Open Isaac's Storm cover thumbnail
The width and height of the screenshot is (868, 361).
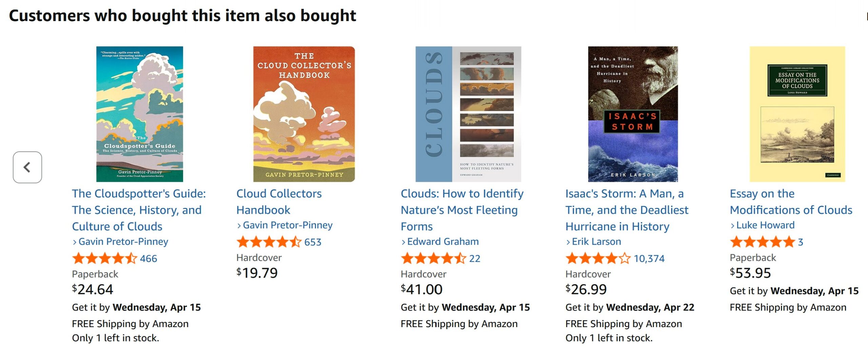[x=633, y=114]
